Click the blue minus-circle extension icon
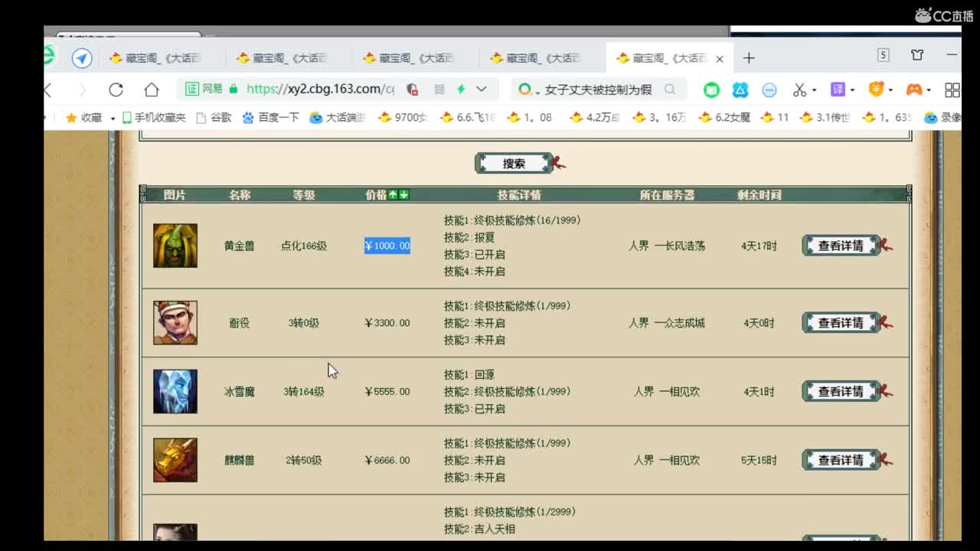Screen dimensions: 980x551 coord(769,90)
